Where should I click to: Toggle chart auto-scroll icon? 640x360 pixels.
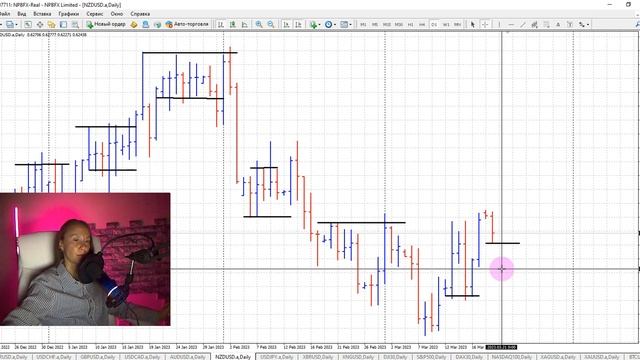click(287, 24)
